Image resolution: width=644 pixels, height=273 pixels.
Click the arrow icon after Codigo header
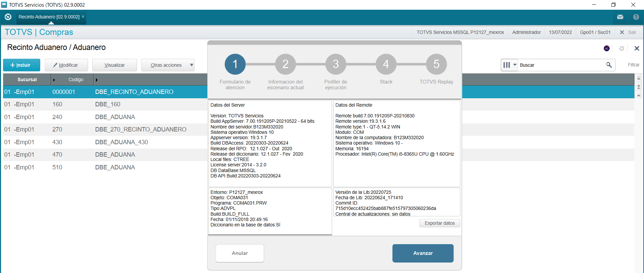point(97,80)
